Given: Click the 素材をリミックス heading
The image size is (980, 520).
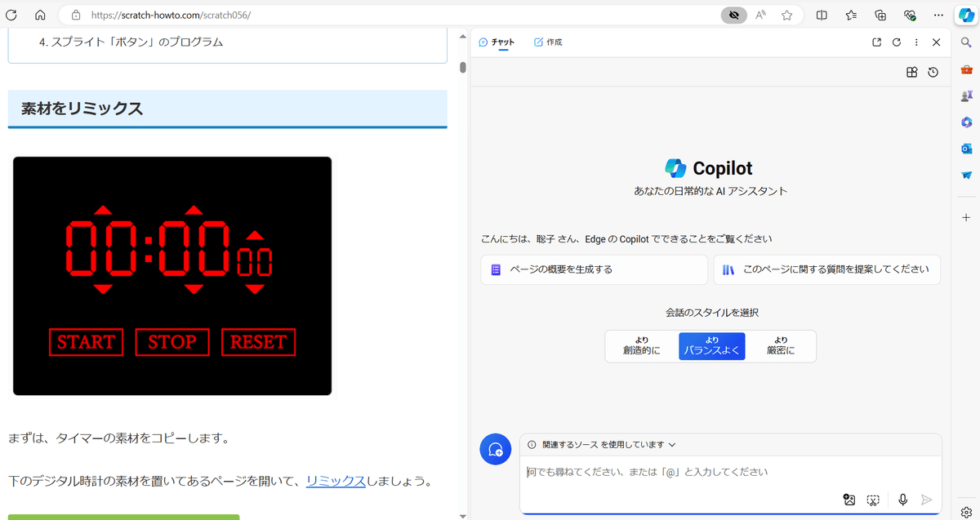Looking at the screenshot, I should coord(82,108).
